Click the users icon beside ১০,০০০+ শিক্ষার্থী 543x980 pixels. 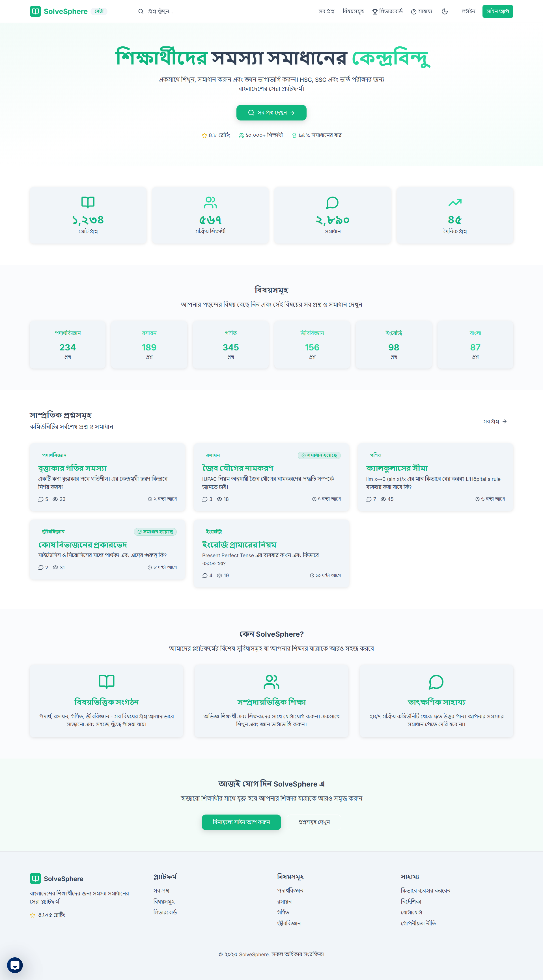[241, 135]
